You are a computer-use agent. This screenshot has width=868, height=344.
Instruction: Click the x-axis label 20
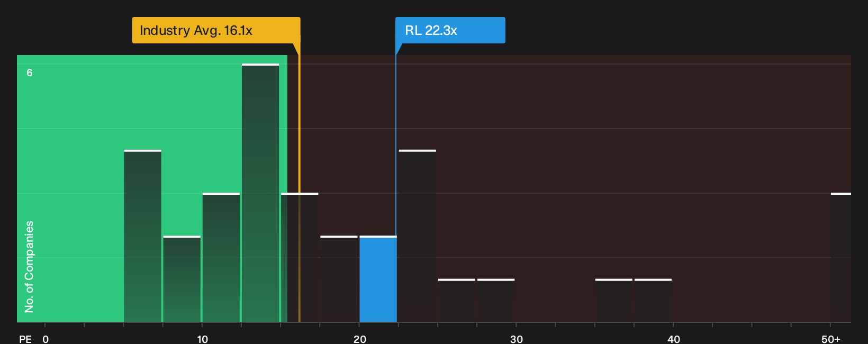point(359,339)
